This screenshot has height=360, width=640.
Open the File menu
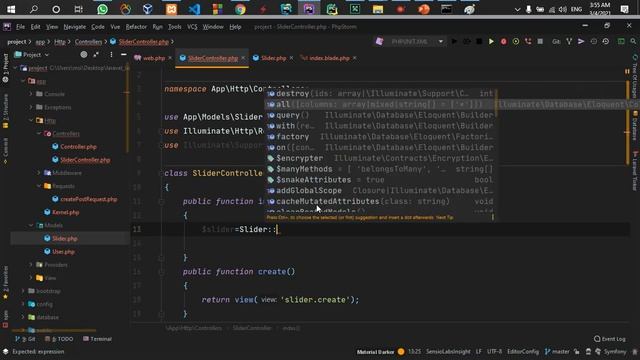(x=20, y=27)
